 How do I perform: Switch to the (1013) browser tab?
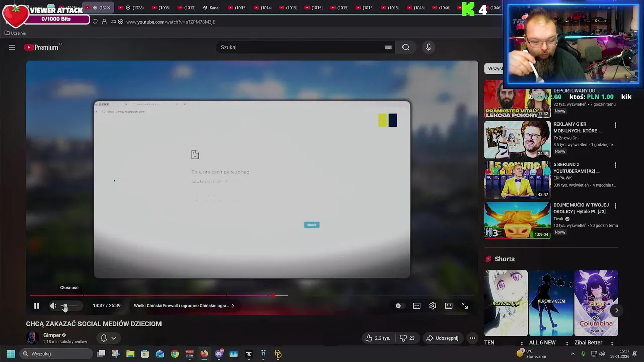pyautogui.click(x=186, y=8)
